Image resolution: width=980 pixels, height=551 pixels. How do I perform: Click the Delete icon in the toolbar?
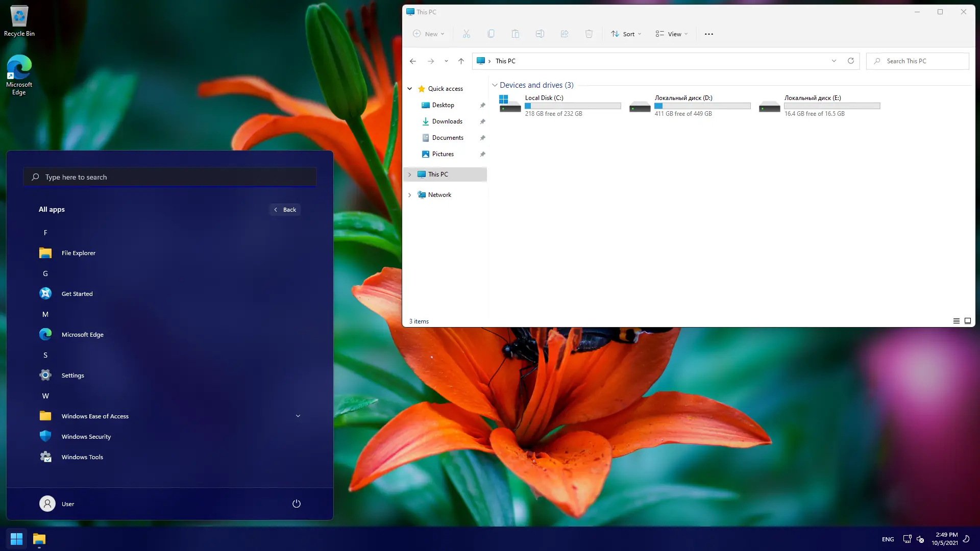(x=589, y=34)
